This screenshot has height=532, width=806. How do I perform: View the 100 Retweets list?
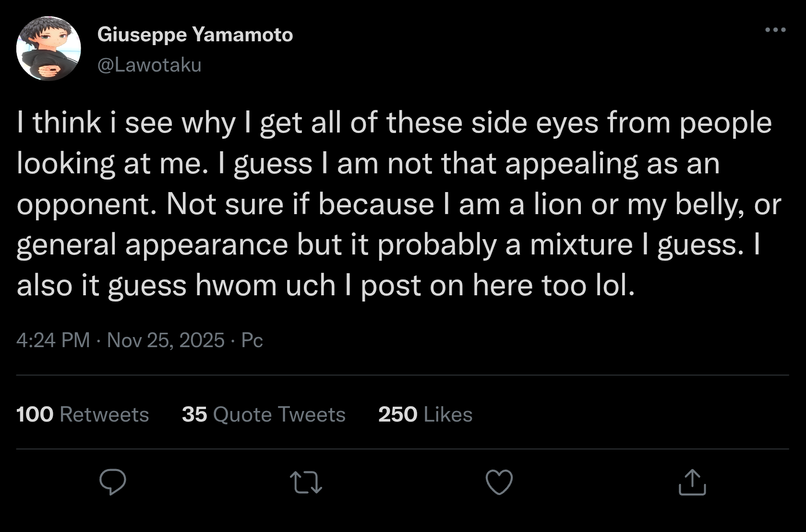pyautogui.click(x=83, y=414)
